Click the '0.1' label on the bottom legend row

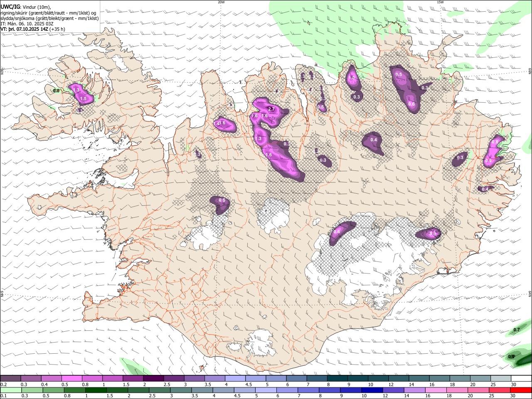(x=3, y=396)
